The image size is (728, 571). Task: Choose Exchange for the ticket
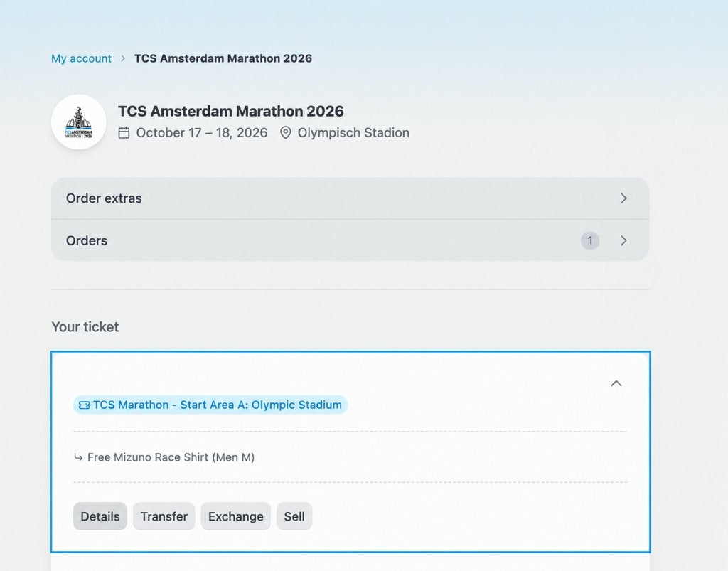[236, 516]
